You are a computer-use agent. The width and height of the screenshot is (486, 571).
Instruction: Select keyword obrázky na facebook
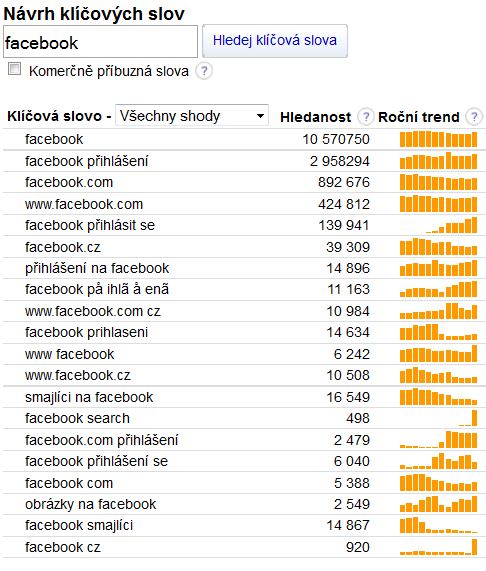click(91, 504)
